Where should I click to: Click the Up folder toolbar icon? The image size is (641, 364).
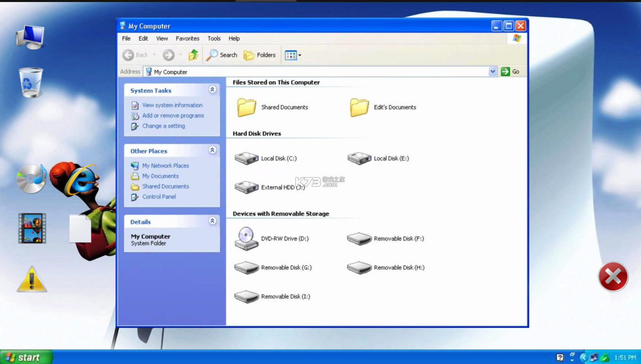tap(194, 55)
